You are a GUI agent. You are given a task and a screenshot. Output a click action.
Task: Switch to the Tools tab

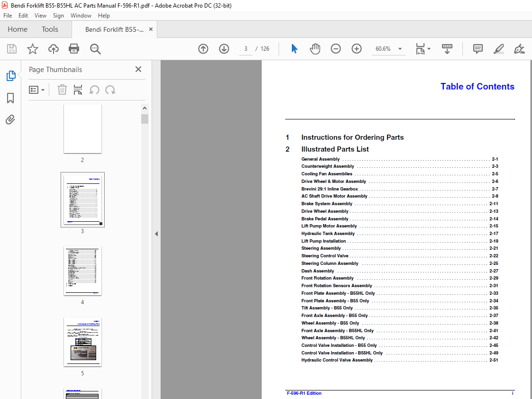point(50,29)
